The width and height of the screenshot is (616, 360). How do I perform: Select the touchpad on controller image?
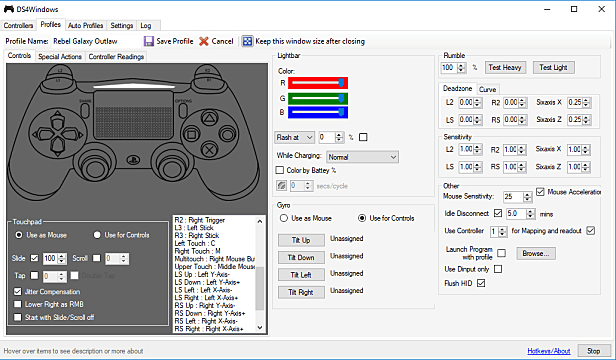(134, 114)
